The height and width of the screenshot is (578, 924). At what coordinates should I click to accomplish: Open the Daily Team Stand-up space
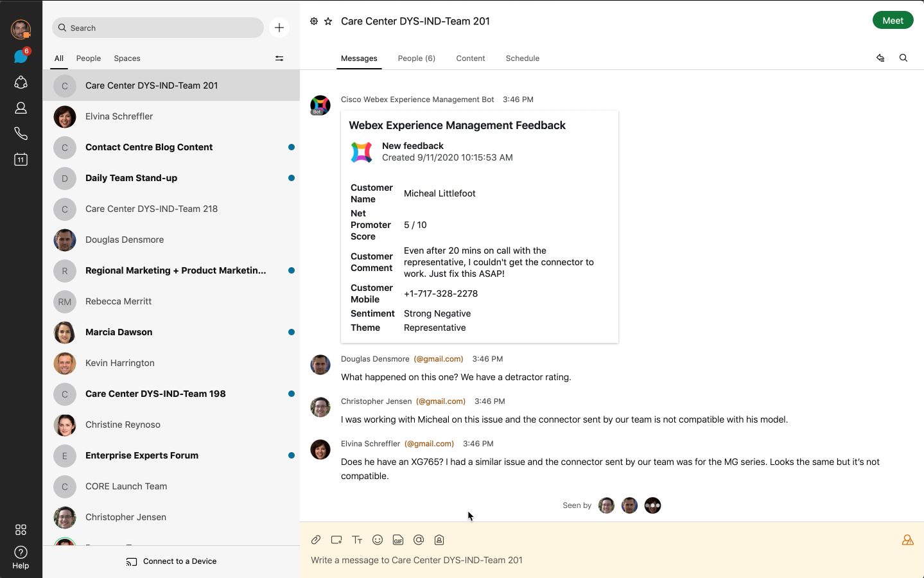click(171, 178)
